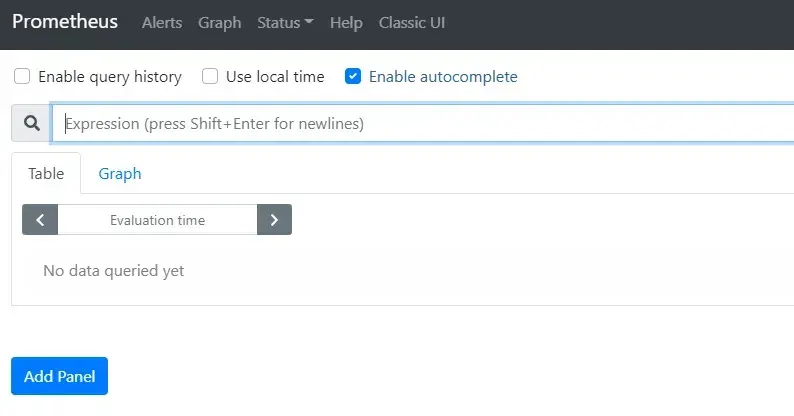Focus the Expression query input field

[420, 124]
